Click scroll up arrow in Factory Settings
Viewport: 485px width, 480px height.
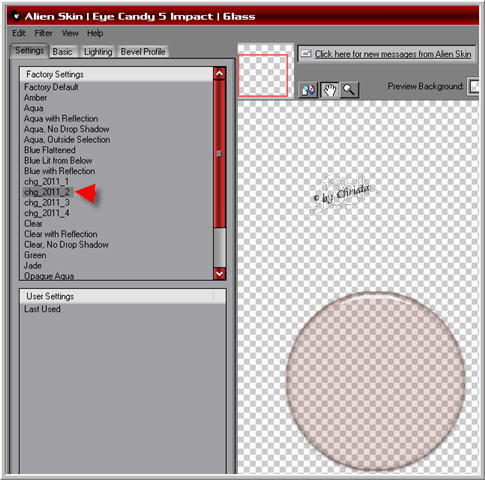pos(219,73)
